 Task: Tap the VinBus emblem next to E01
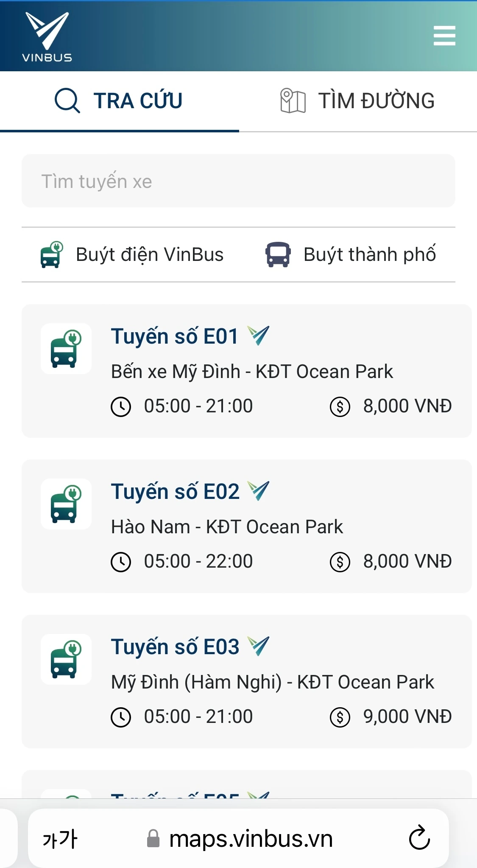259,336
